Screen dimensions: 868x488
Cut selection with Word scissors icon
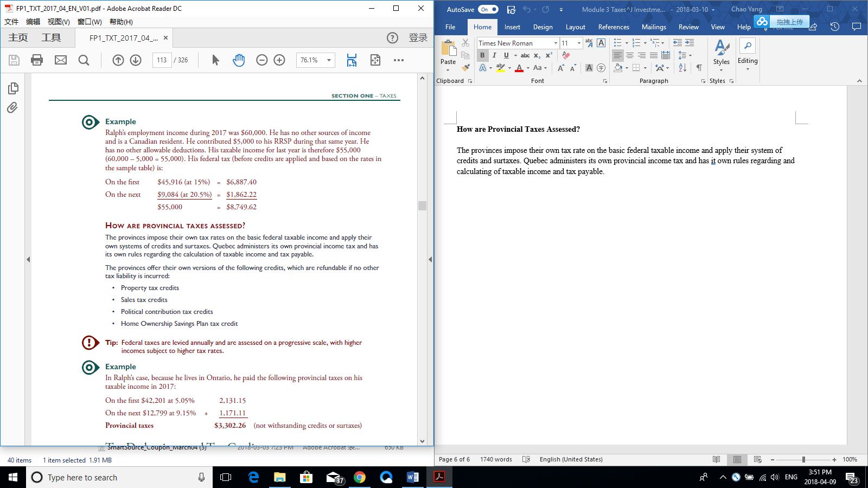465,43
